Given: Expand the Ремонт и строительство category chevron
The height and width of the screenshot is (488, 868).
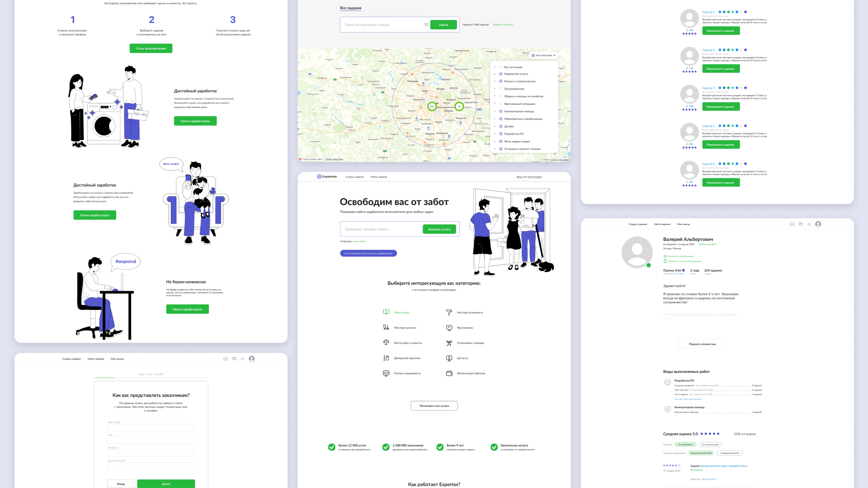Looking at the screenshot, I should 495,81.
